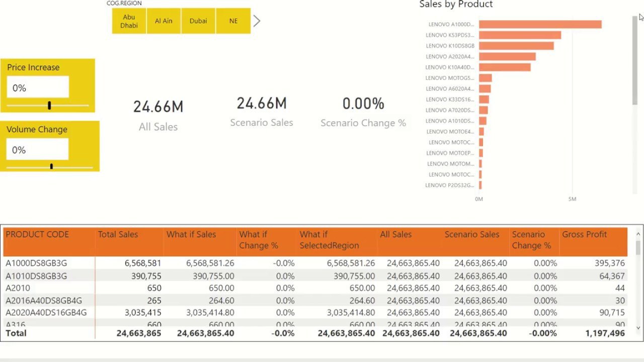Viewport: 644px width, 362px height.
Task: Select the Abu Dhabi region slicer tile
Action: click(129, 21)
